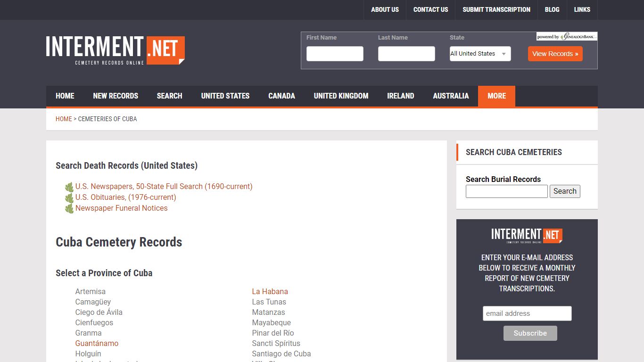
Task: Focus the Search Burial Records text box
Action: pos(507,191)
